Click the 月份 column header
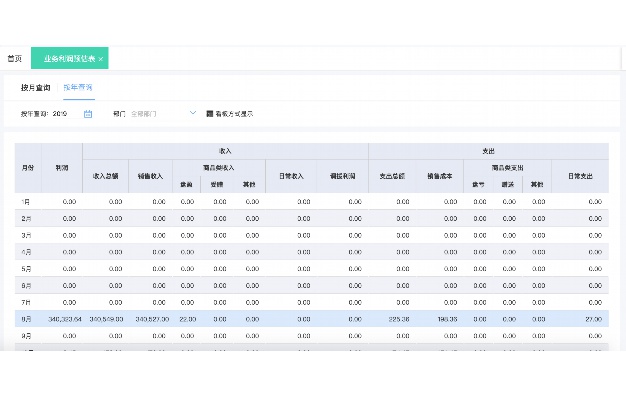The image size is (626, 396). (x=28, y=168)
